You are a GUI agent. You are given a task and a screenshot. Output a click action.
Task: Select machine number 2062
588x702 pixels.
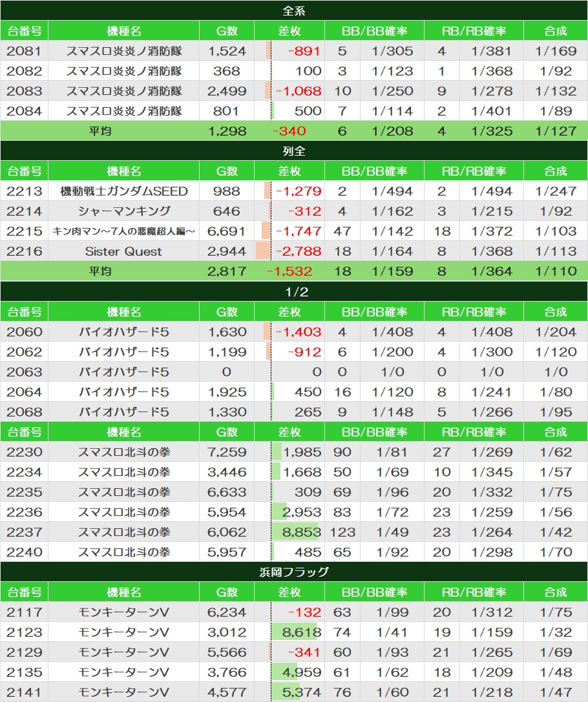pos(24,352)
